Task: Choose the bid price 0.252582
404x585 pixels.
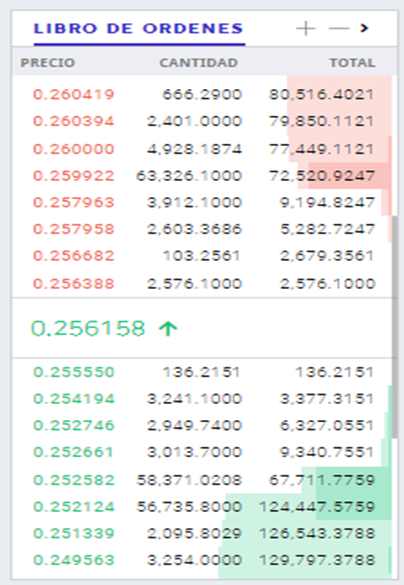Action: [x=73, y=480]
